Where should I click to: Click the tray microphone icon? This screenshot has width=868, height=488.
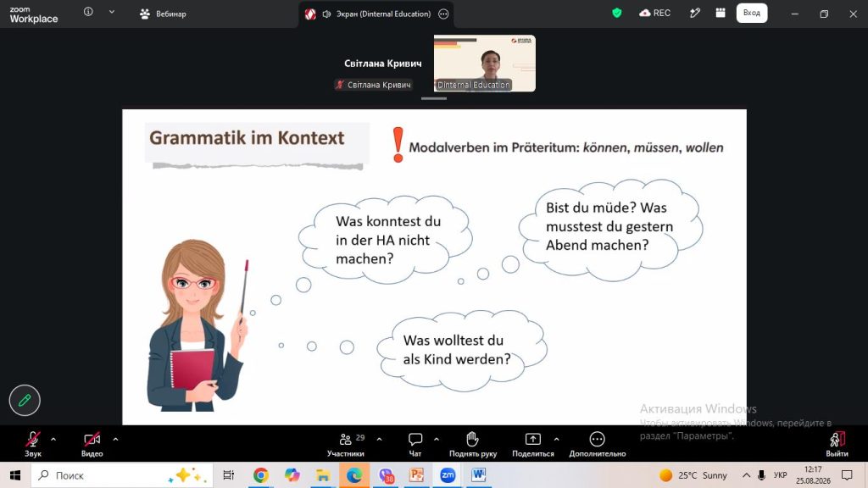pos(762,475)
